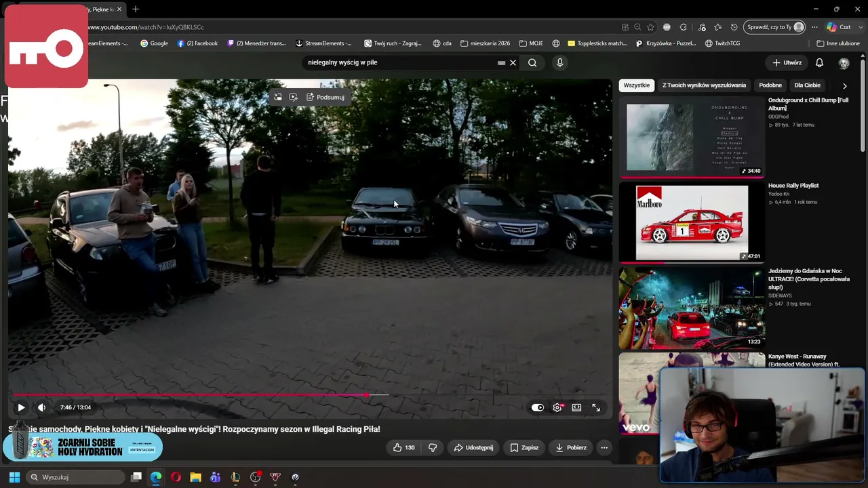Click the picture-in-picture overlay icon
The width and height of the screenshot is (868, 488).
(278, 97)
